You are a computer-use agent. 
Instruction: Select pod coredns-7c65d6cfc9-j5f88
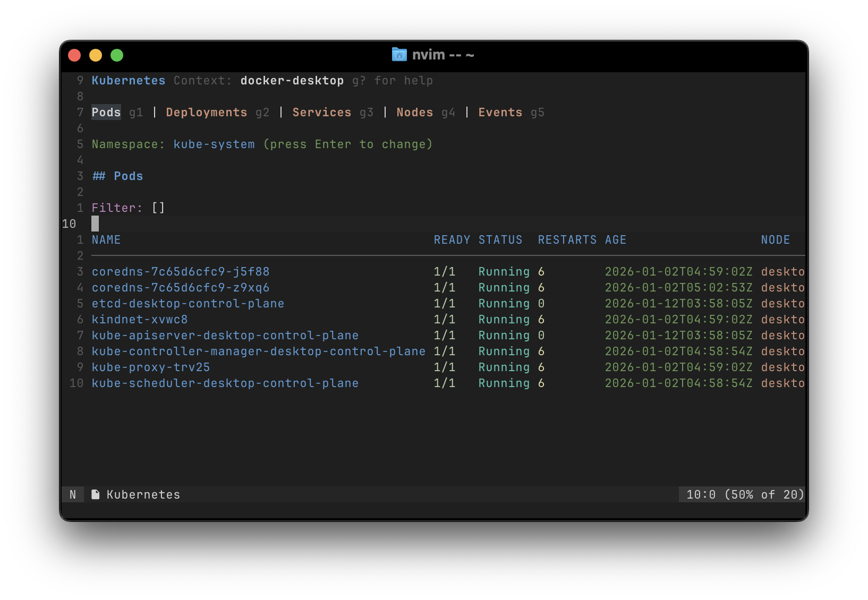pyautogui.click(x=181, y=271)
